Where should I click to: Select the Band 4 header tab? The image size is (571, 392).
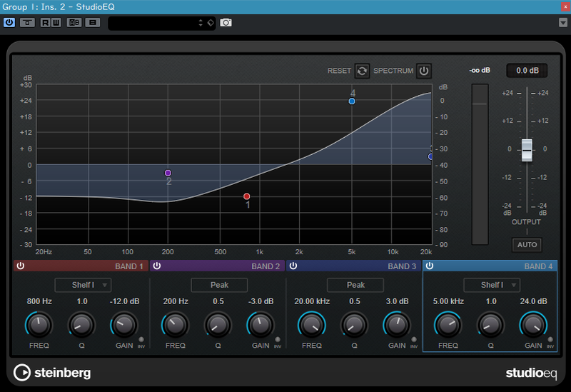[x=490, y=266]
